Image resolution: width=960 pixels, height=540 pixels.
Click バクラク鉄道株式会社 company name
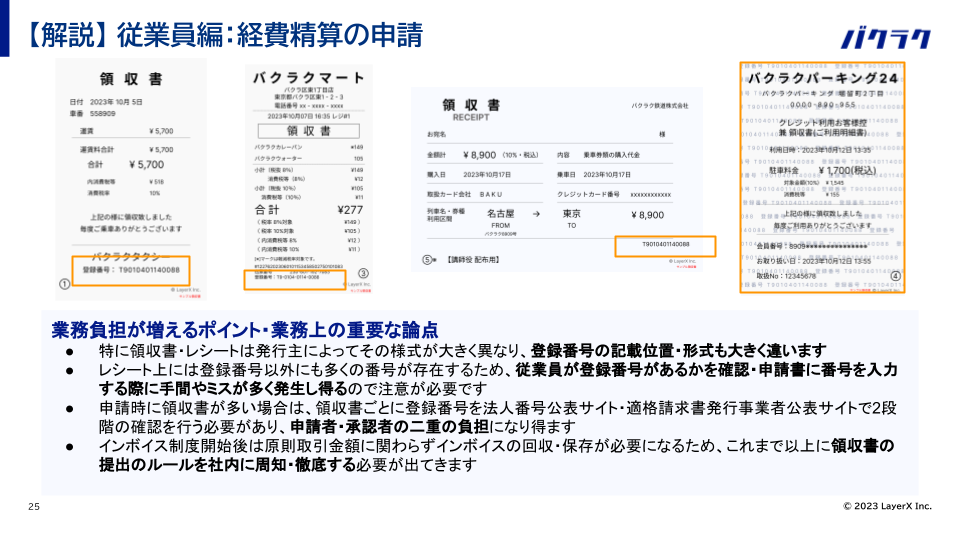pos(660,105)
